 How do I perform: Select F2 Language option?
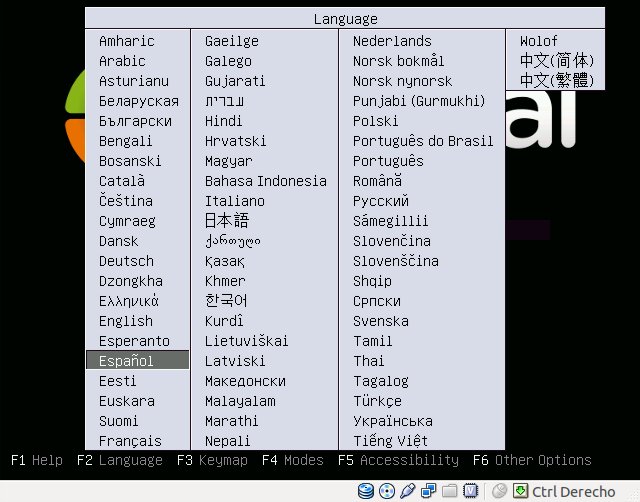(x=120, y=460)
